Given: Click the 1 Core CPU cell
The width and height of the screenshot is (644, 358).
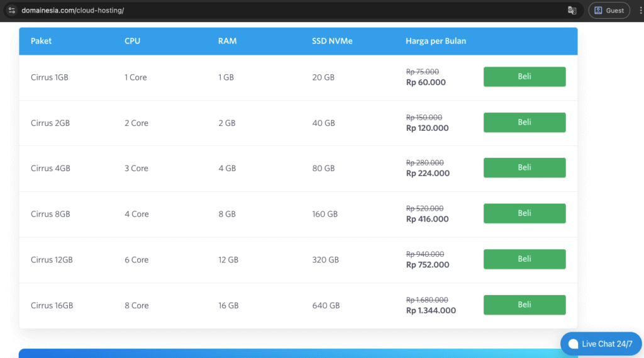Looking at the screenshot, I should click(136, 77).
